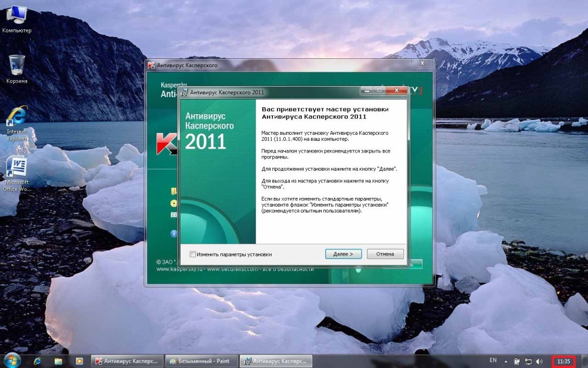Switch to the installer's Антивирус Касперс... taskbar button

(276, 362)
